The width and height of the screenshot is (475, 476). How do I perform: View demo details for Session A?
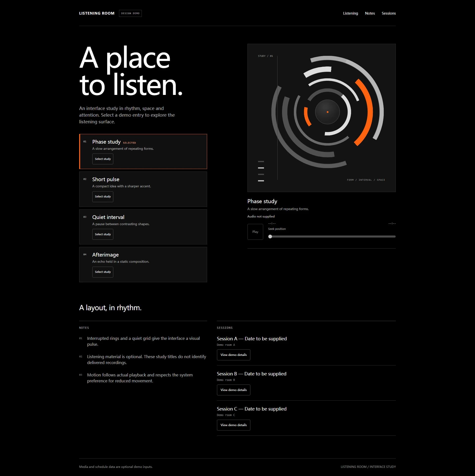click(234, 355)
